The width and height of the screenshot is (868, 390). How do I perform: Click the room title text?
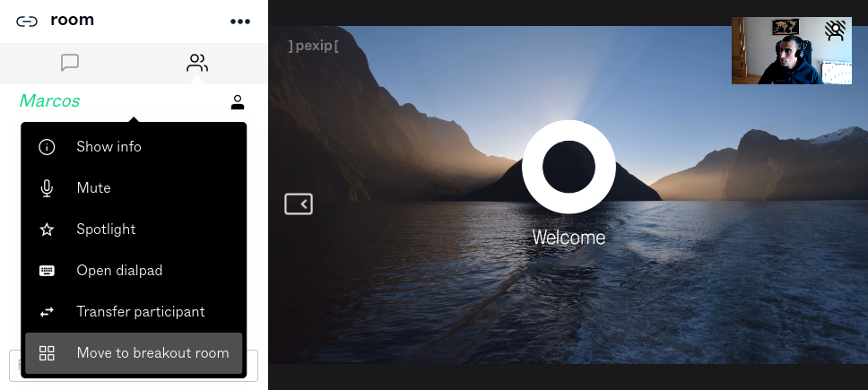(72, 20)
